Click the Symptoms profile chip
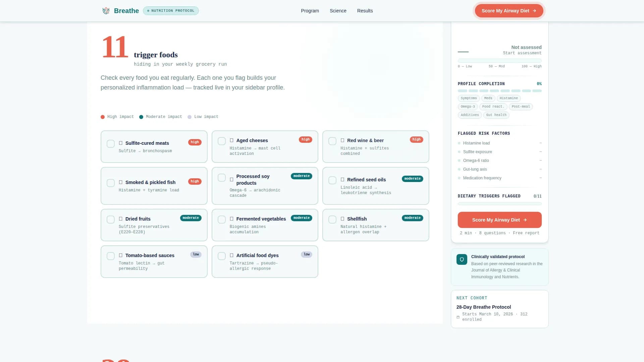The width and height of the screenshot is (644, 362). pos(469,98)
